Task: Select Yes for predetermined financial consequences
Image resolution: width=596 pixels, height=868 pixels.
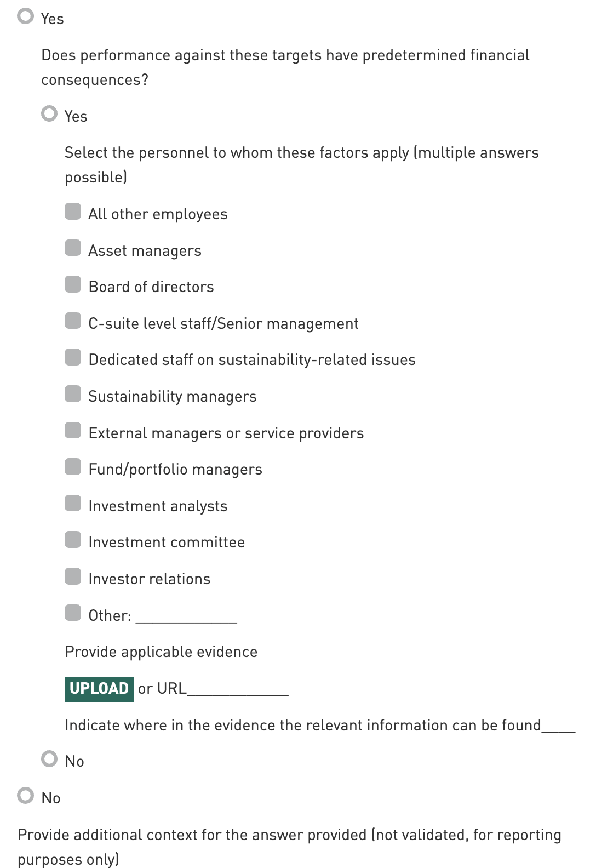Action: [49, 114]
